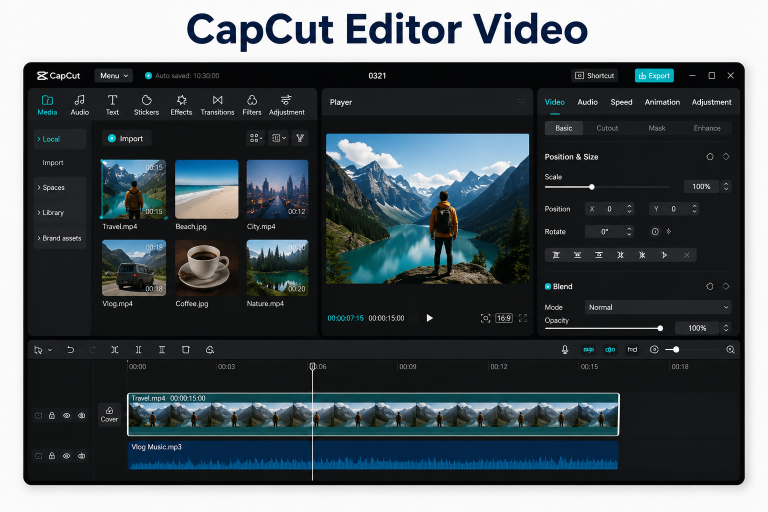Click the Player focus frame icon

click(485, 318)
